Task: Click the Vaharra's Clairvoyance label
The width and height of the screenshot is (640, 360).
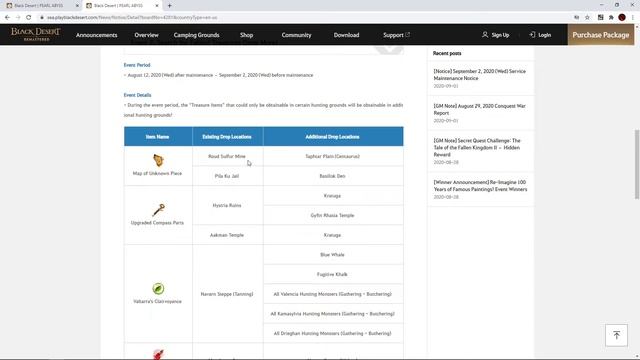Action: click(x=157, y=301)
